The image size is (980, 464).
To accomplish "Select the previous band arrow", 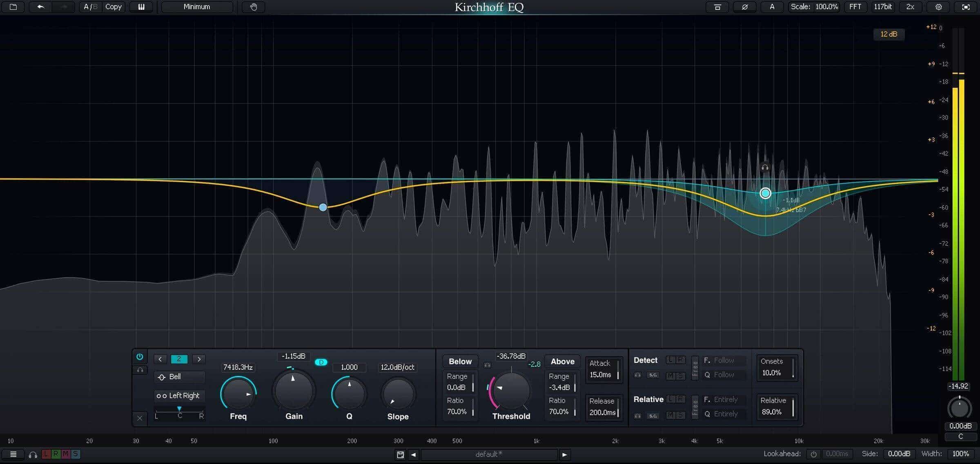I will click(x=160, y=359).
